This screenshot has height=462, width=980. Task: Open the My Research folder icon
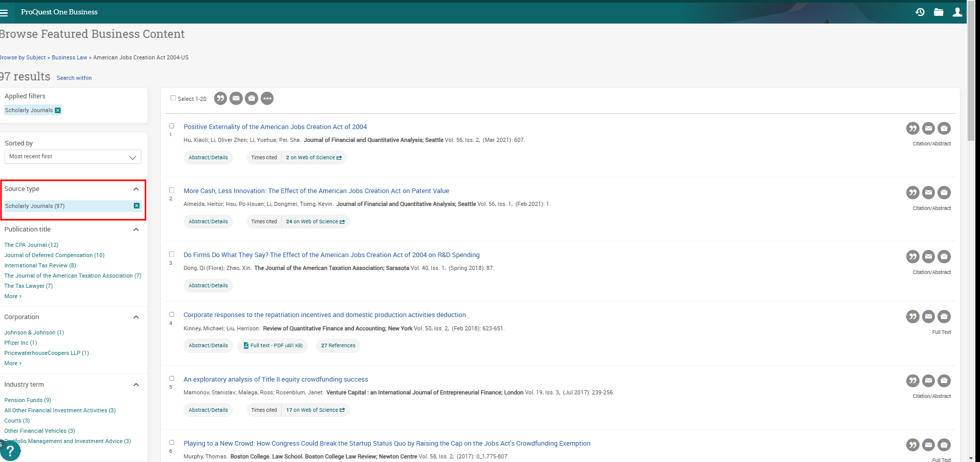939,12
